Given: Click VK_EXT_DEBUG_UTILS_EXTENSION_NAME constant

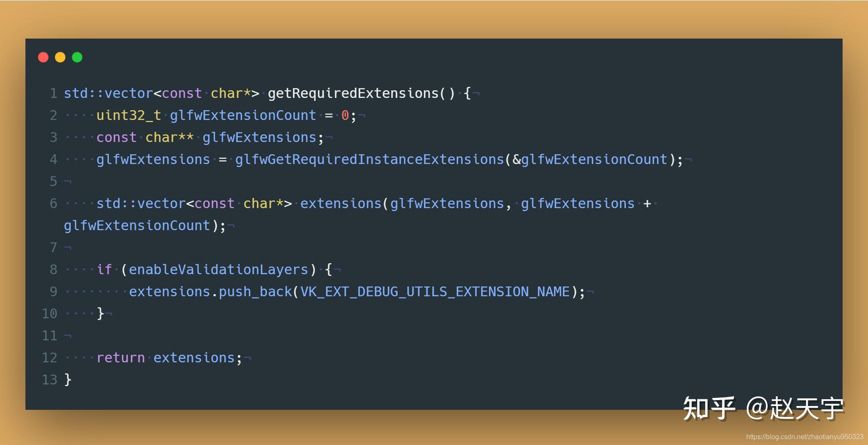Looking at the screenshot, I should 435,292.
